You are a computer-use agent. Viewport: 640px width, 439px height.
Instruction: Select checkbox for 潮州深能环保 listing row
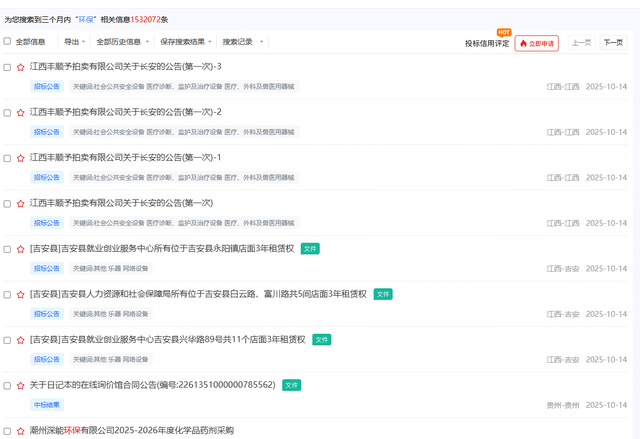(8, 430)
